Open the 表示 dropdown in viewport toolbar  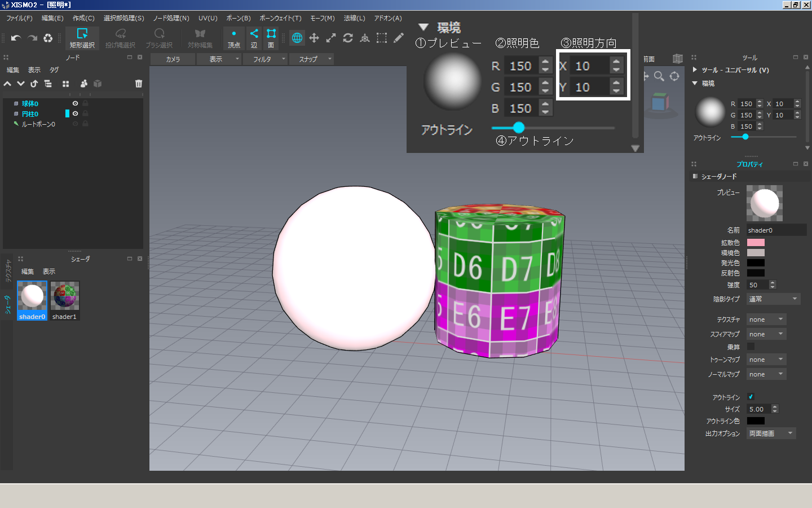tap(219, 59)
